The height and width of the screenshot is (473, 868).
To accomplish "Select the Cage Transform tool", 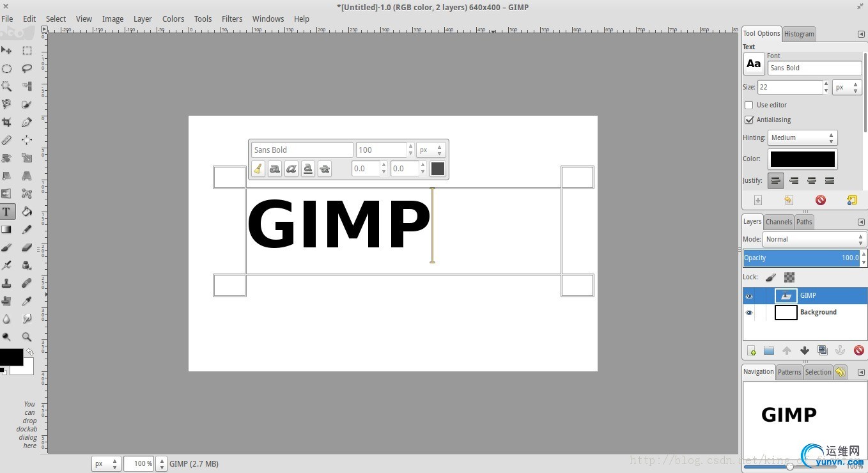I will 27,194.
